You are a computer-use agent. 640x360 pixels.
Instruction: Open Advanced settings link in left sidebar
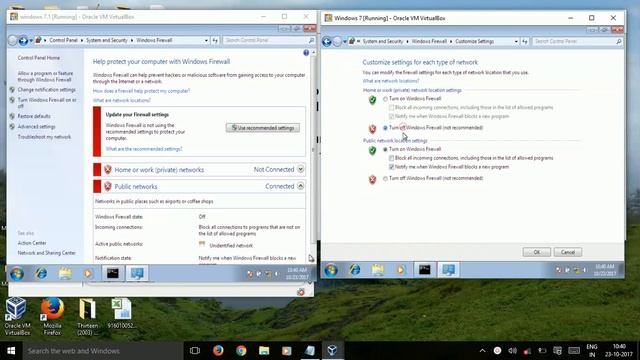click(36, 127)
